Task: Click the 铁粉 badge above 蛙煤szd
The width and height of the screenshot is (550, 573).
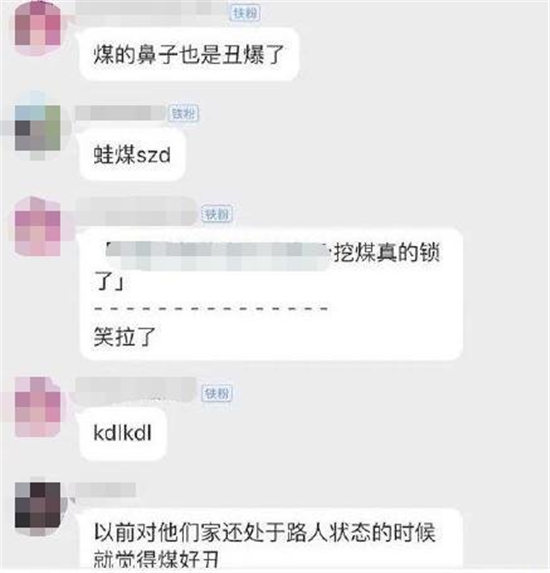Action: [184, 113]
